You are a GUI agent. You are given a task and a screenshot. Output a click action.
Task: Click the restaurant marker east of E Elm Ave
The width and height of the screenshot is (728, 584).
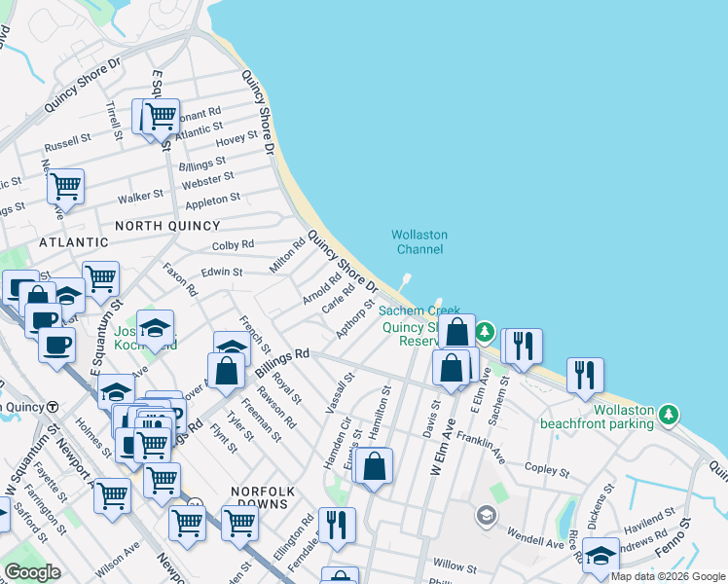click(x=524, y=350)
